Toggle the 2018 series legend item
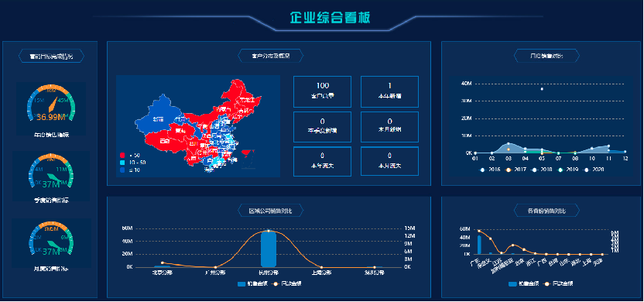Screen dimensions: 644x302 pyautogui.click(x=540, y=170)
